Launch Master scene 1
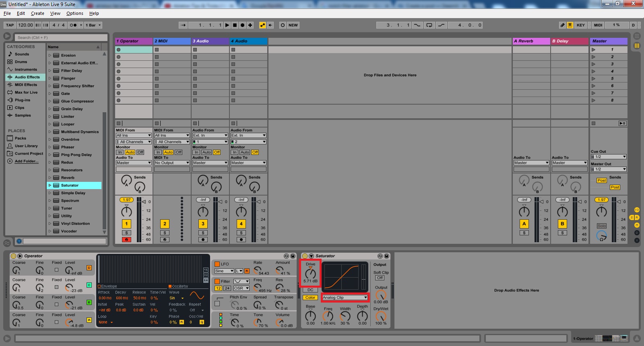Viewport: 644px width, 346px height. coord(593,49)
